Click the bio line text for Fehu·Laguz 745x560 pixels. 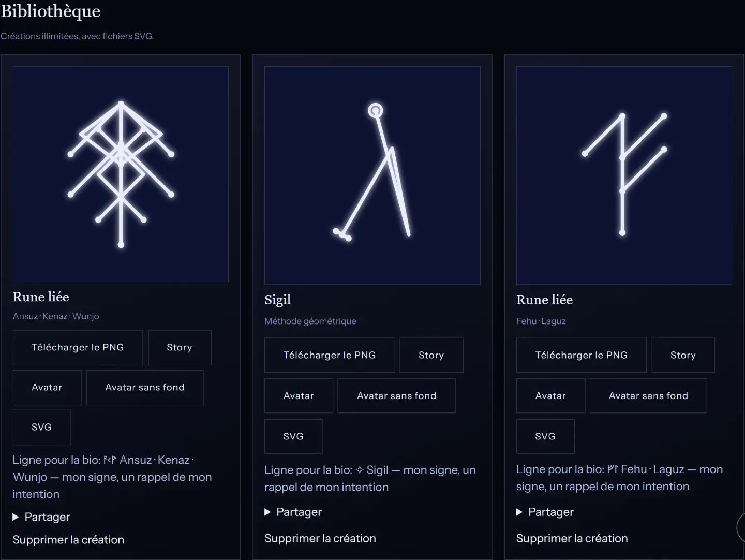pyautogui.click(x=620, y=478)
